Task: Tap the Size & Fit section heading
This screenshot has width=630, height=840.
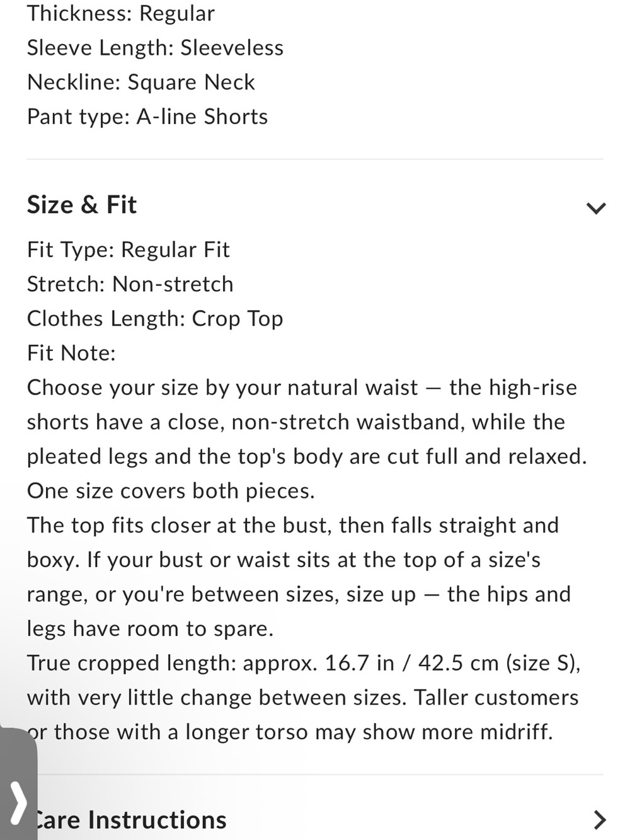Action: 82,205
